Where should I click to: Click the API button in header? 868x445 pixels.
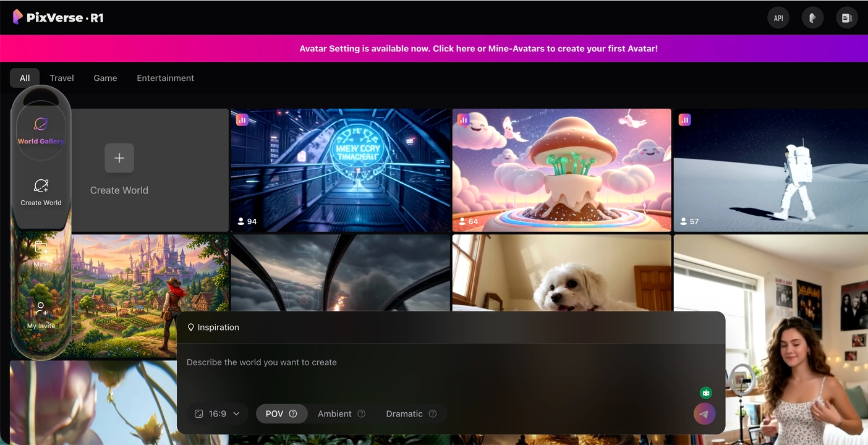tap(778, 18)
